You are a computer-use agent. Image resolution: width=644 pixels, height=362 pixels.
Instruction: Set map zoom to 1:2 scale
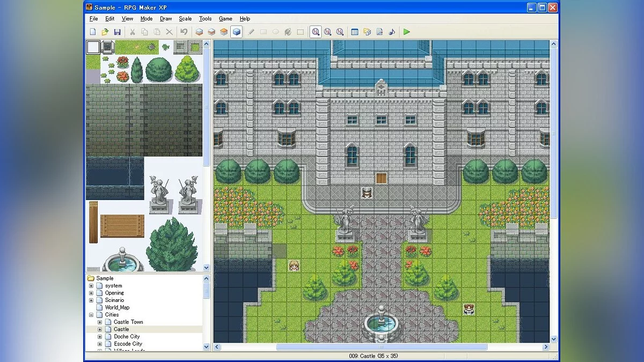(x=327, y=32)
